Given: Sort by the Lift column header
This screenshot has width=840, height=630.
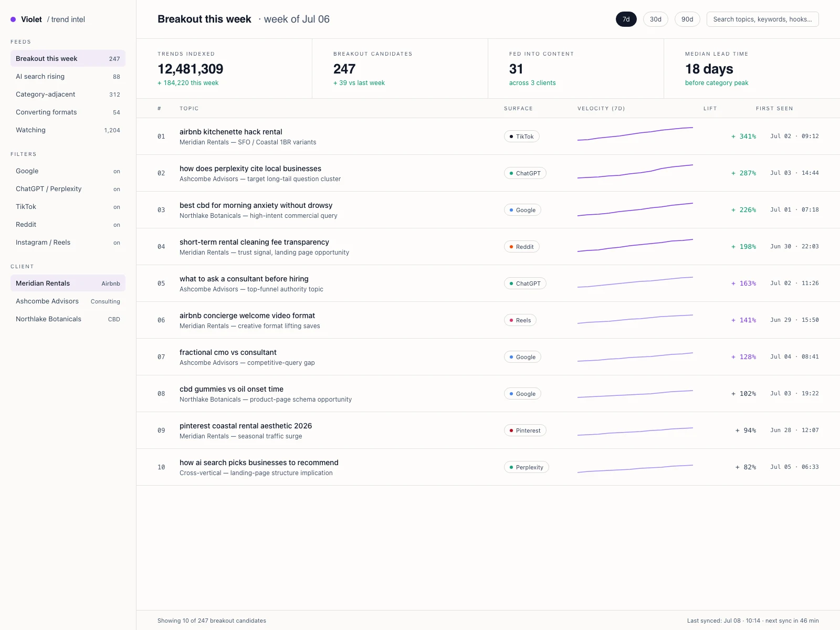Looking at the screenshot, I should click(x=710, y=108).
